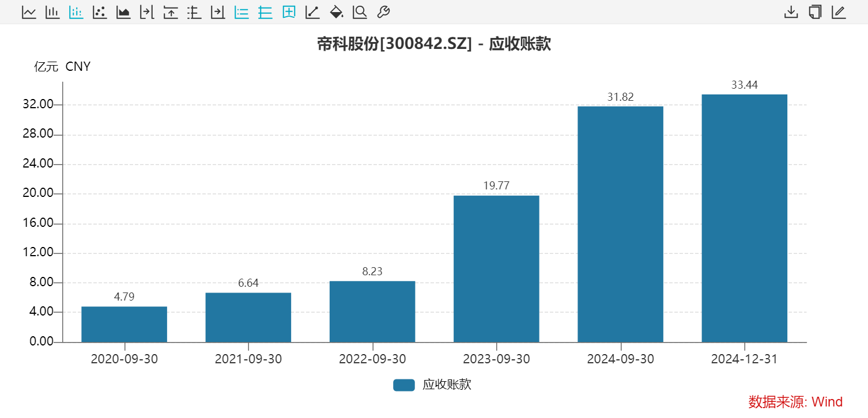This screenshot has height=418, width=868.
Task: Click the 32.00 y-axis tick label
Action: (37, 105)
